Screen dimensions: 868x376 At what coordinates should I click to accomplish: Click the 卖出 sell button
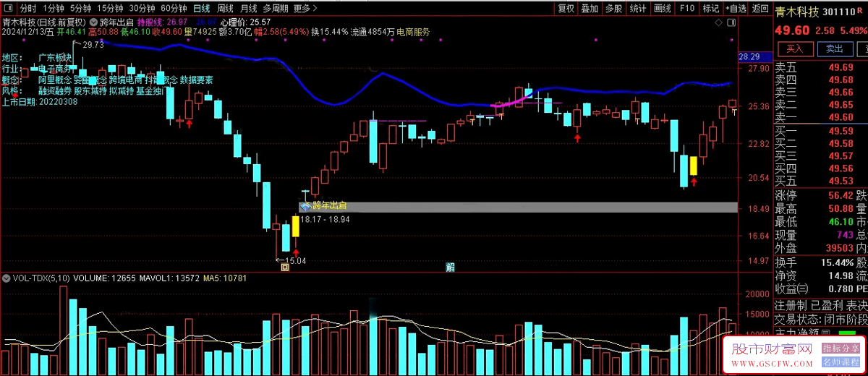834,48
